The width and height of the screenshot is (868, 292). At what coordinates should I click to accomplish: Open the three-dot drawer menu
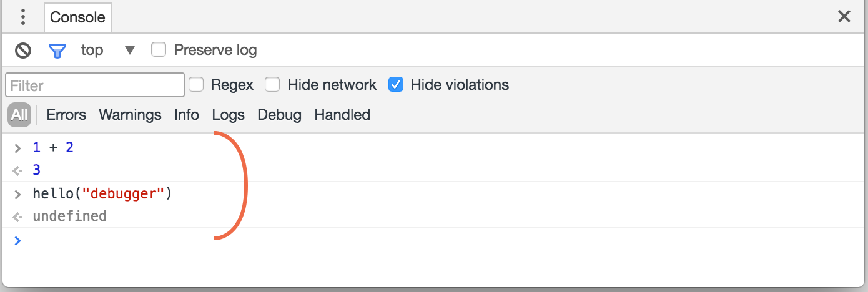[x=23, y=17]
